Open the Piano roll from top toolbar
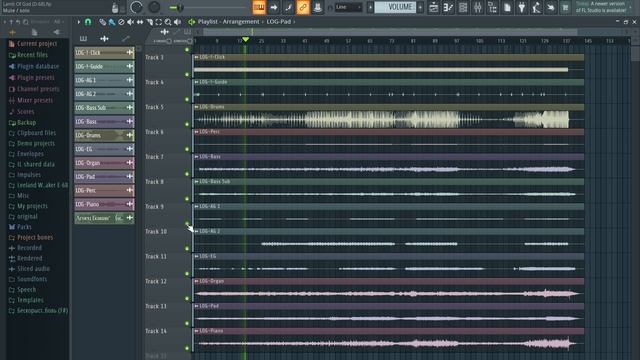The image size is (640, 360). pos(448,7)
